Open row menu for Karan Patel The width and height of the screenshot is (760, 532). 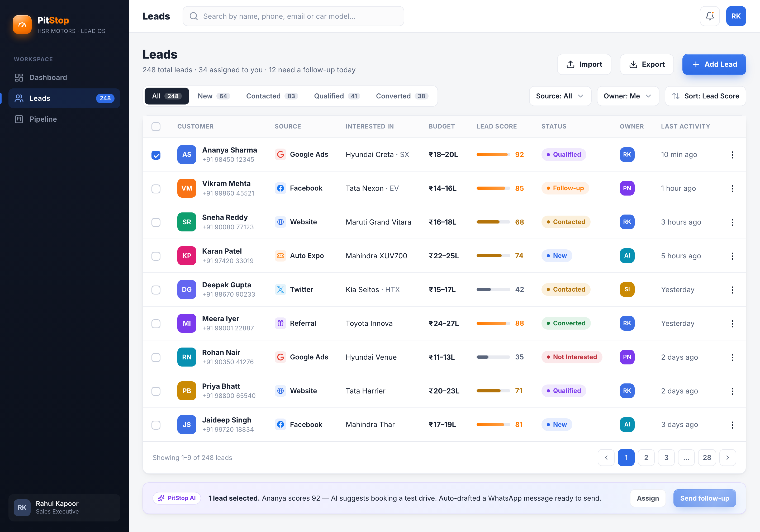[x=732, y=256]
